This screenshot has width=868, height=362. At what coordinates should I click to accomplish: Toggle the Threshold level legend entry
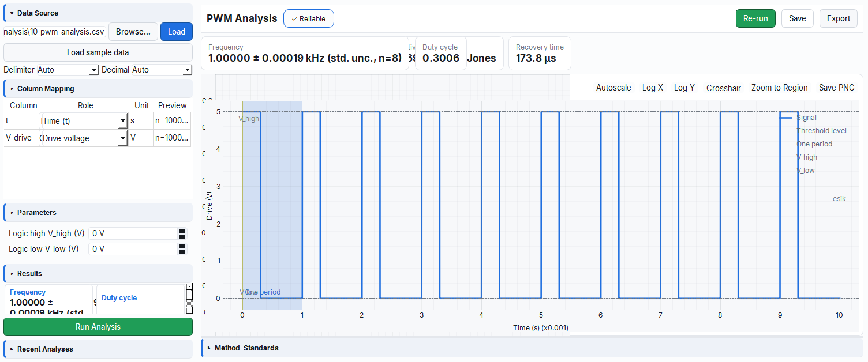click(821, 131)
